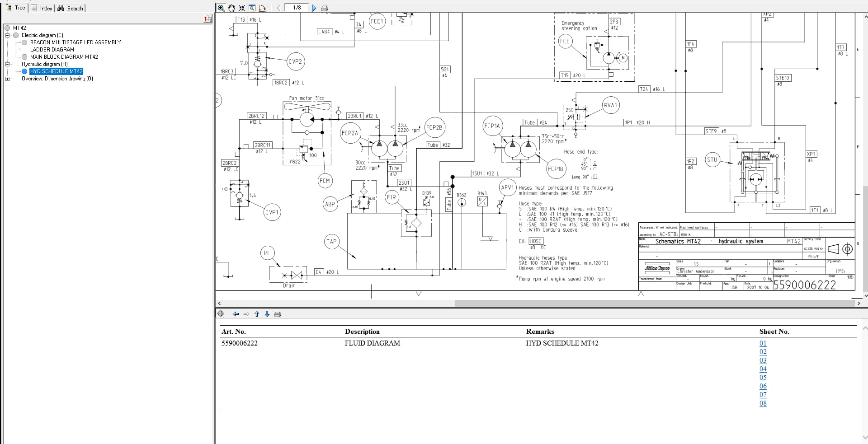The image size is (868, 444).
Task: Click the FLUID DIAGRAM description cell
Action: point(373,343)
